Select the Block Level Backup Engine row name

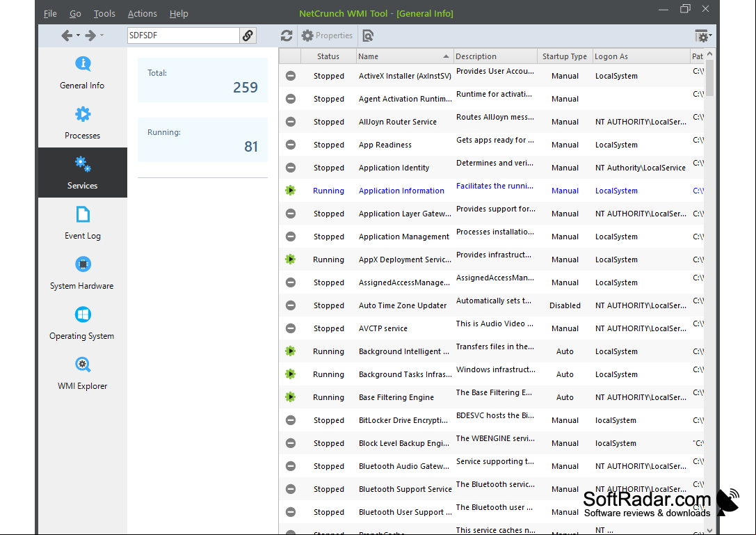tap(404, 443)
